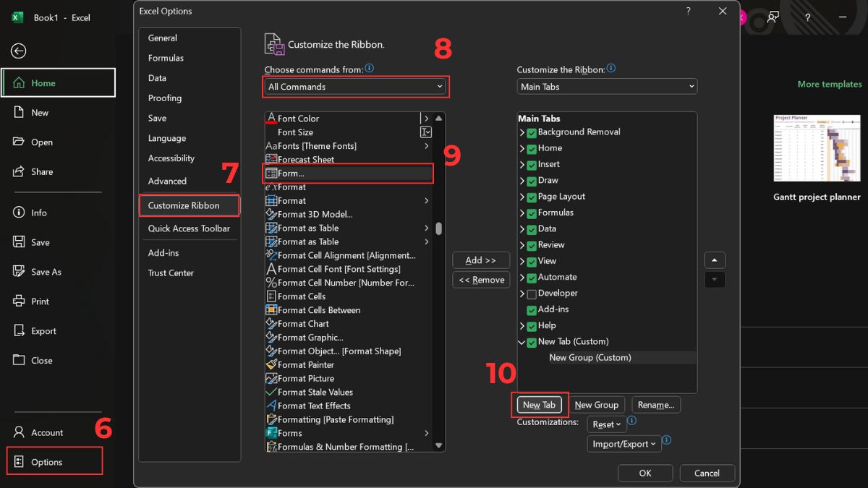This screenshot has width=868, height=488.
Task: Switch to the Quick Access Toolbar section
Action: click(x=189, y=228)
